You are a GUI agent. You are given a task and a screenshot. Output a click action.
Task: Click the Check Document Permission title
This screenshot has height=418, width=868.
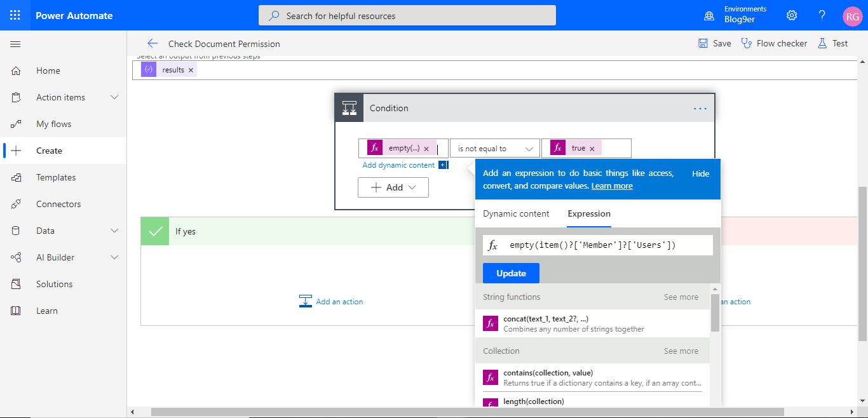(x=224, y=44)
